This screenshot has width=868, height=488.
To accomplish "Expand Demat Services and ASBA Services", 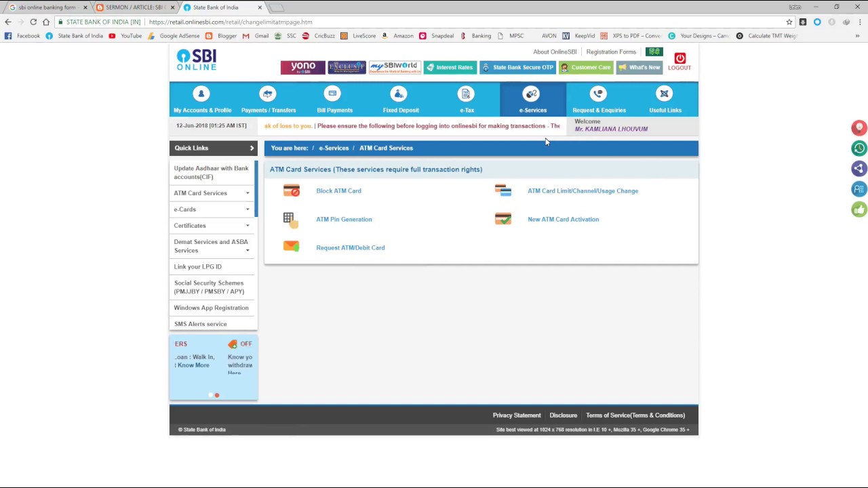I will (x=247, y=251).
